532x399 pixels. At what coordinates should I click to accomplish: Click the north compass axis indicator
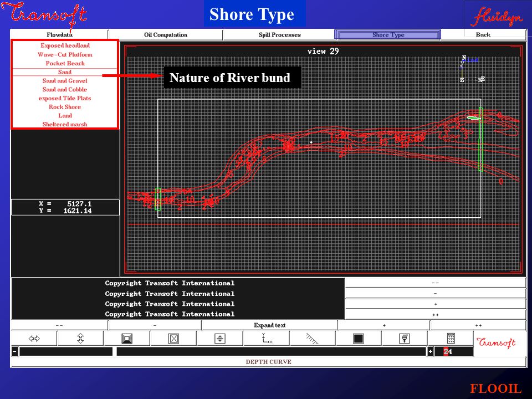click(472, 69)
